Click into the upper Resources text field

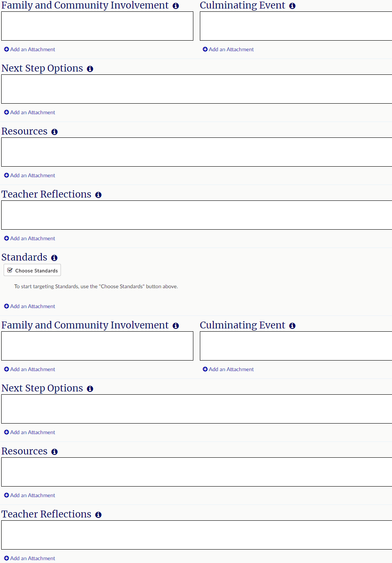click(197, 152)
